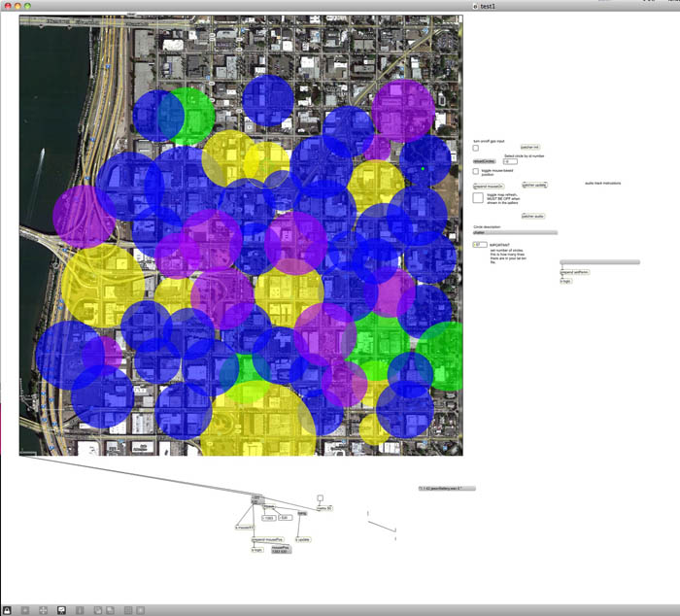The width and height of the screenshot is (680, 616).
Task: Open the inspector 'i' icon in bottom toolbar
Action: pyautogui.click(x=80, y=609)
